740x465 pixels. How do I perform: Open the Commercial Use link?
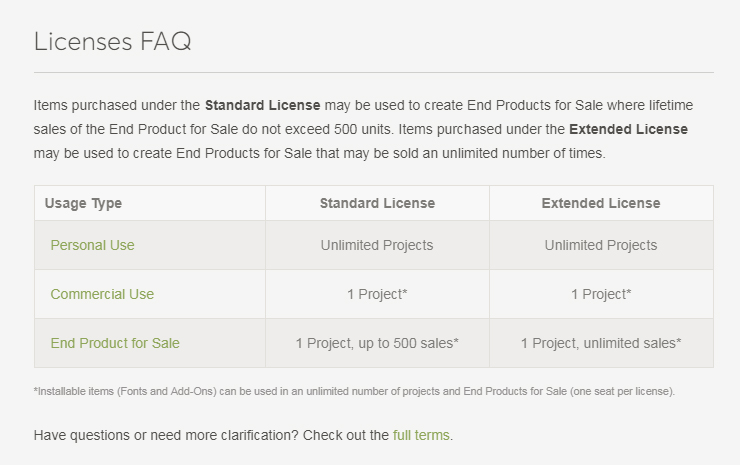(102, 294)
